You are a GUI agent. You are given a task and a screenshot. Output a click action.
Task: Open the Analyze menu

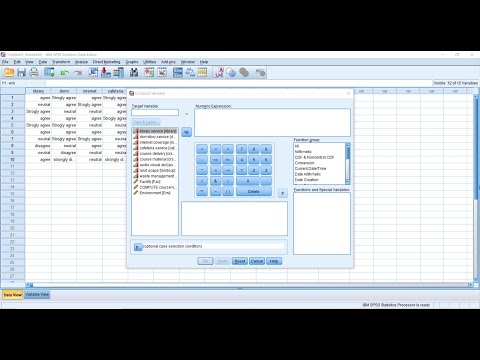click(81, 62)
